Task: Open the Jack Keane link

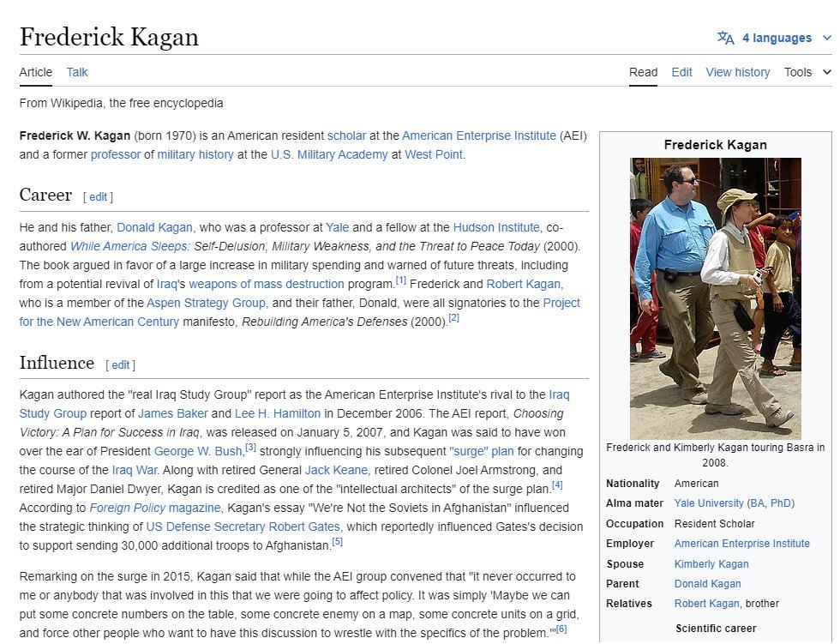Action: [336, 470]
